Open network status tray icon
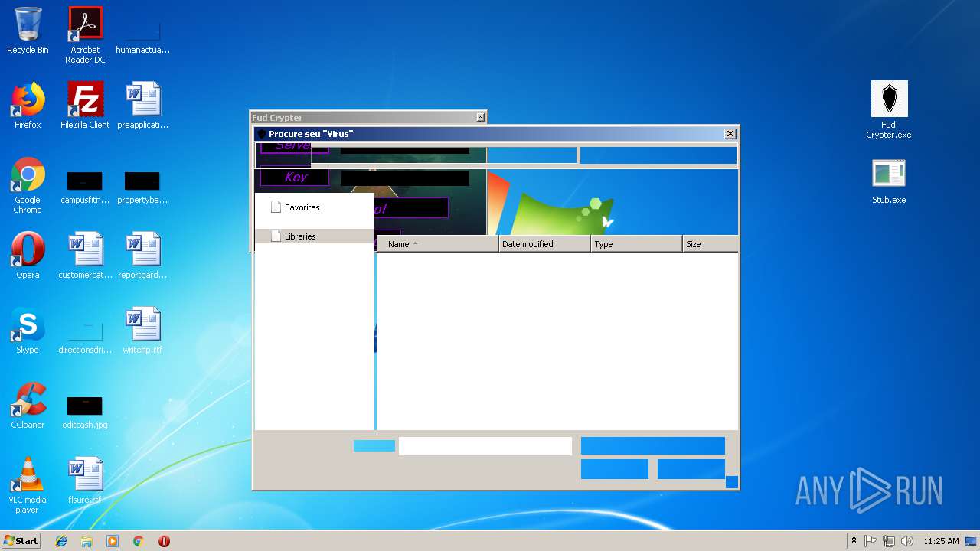 coord(889,541)
